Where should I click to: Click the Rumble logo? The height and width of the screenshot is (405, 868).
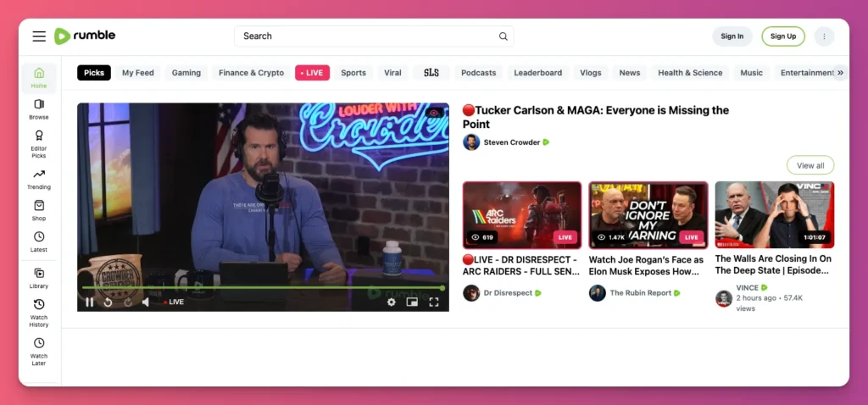coord(85,36)
